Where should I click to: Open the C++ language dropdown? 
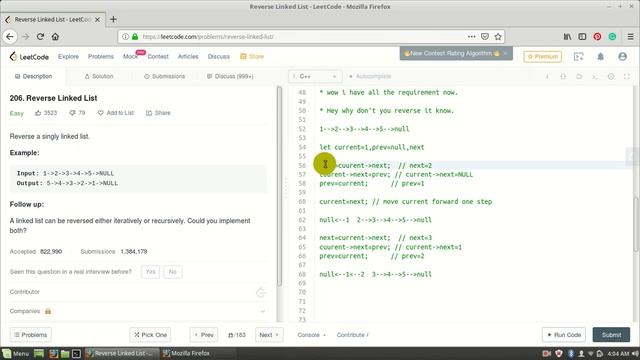[315, 76]
